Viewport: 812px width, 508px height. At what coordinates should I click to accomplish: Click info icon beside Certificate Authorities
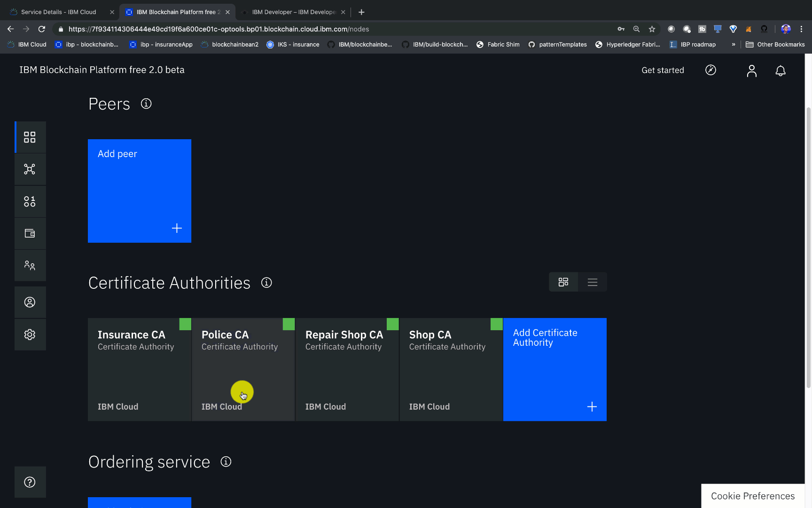click(x=266, y=283)
